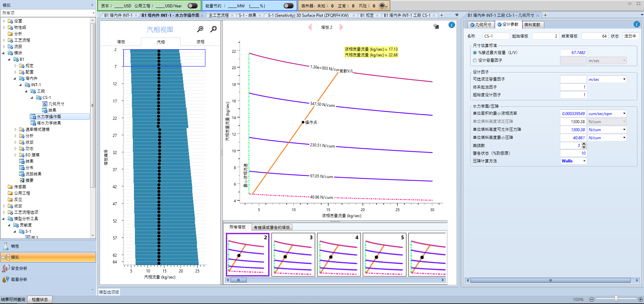Screen dimensions: 644x304
Task: Open the 所有项 dropdown in the navigation pane
Action: [x=93, y=13]
